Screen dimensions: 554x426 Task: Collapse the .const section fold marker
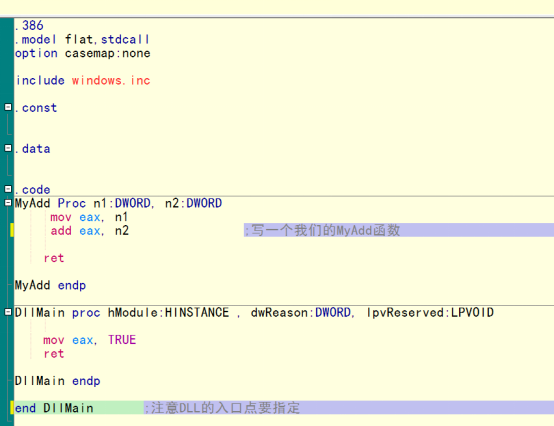pos(8,107)
